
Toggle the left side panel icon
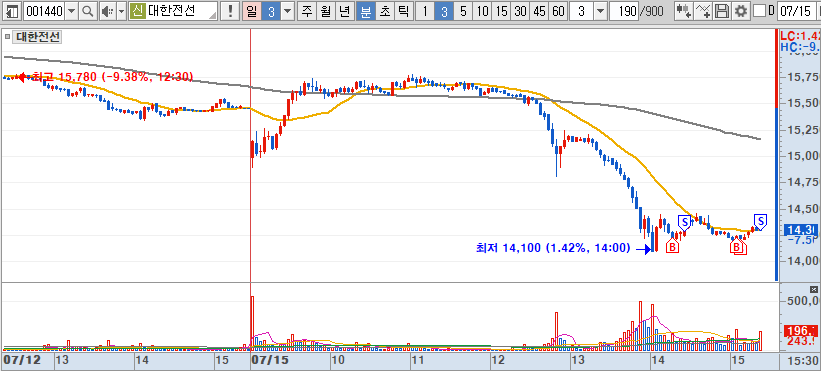click(x=13, y=11)
